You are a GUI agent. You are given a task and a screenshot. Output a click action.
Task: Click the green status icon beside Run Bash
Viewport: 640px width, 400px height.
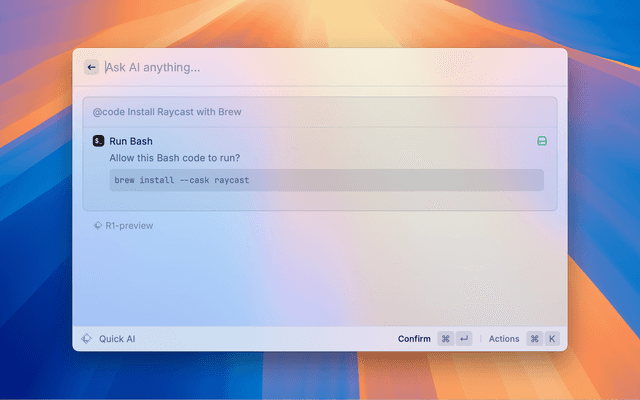(x=542, y=141)
